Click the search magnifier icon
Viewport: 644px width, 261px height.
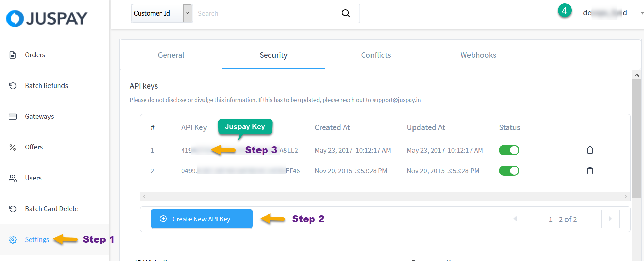coord(346,13)
